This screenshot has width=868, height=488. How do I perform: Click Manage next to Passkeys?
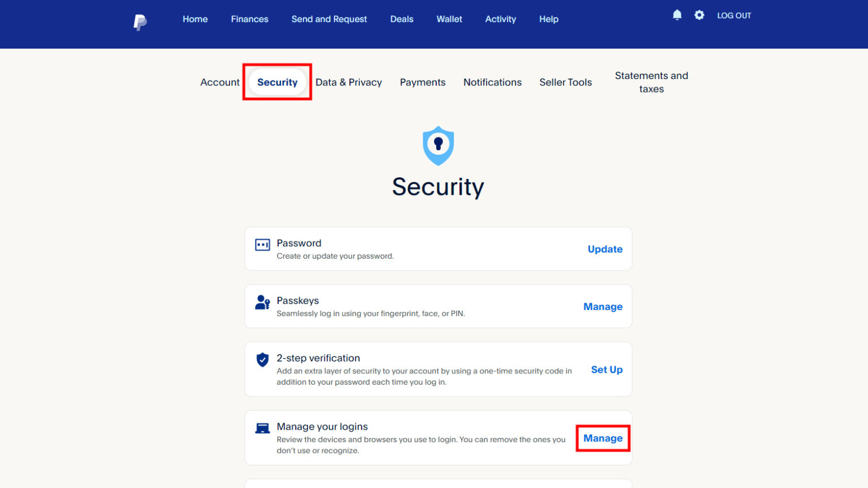click(x=602, y=306)
